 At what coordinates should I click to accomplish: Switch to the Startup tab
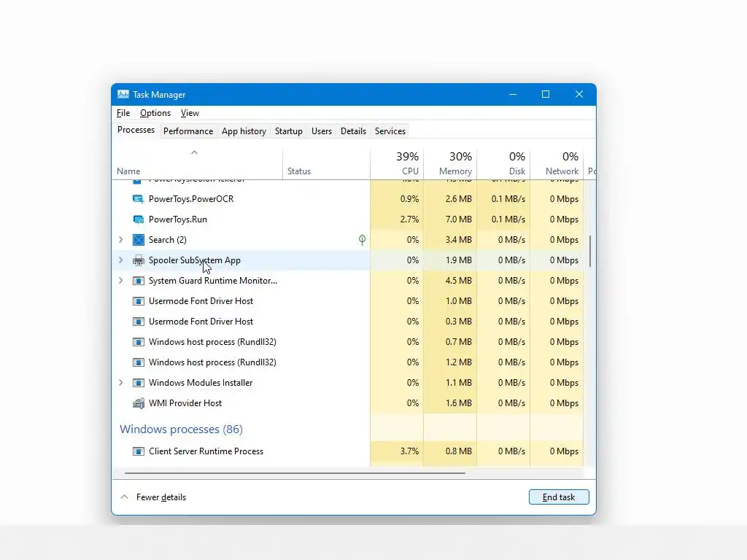(x=289, y=131)
